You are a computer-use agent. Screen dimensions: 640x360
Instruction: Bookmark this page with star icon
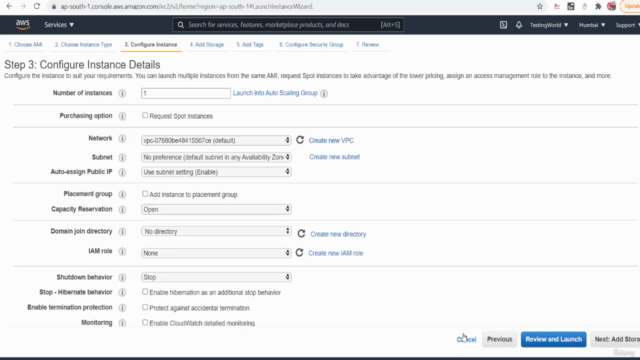(x=540, y=6)
